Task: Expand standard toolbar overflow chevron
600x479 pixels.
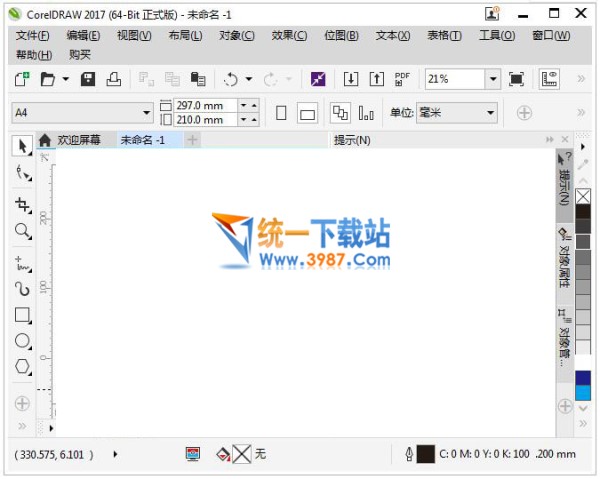Action: coord(581,79)
